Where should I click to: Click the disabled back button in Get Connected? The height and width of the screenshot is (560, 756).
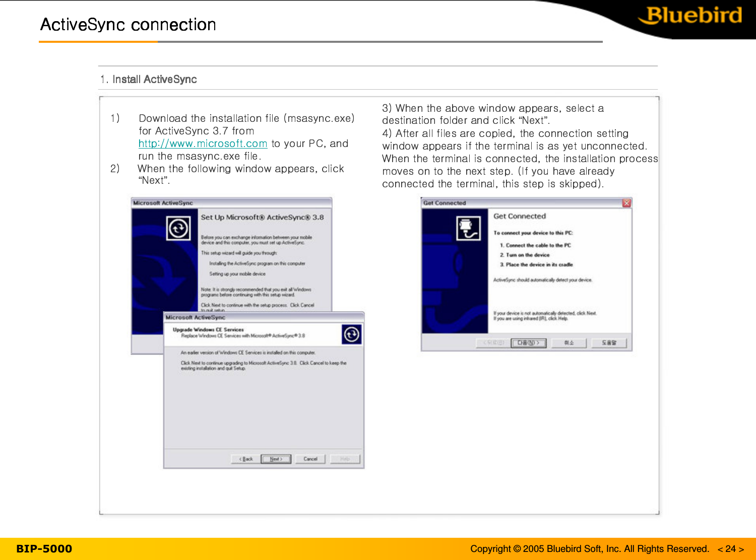pyautogui.click(x=493, y=343)
